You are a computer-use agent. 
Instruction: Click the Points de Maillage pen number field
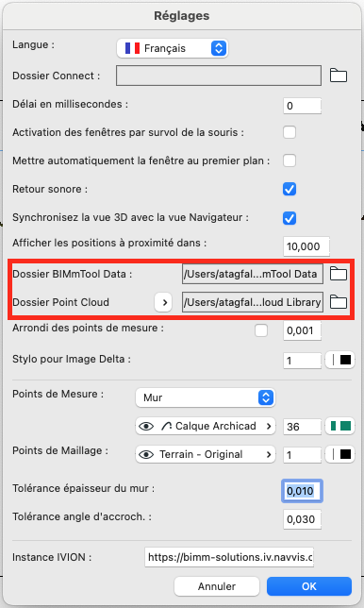tap(302, 455)
